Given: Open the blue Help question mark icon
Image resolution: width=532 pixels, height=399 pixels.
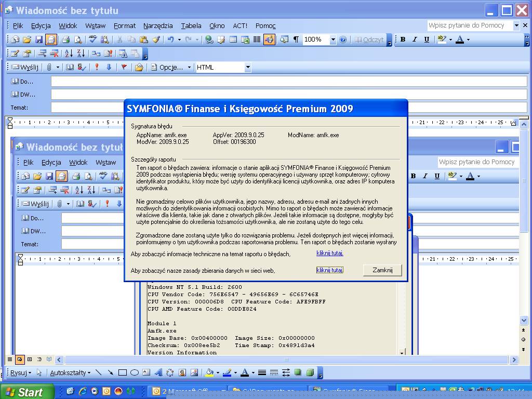Looking at the screenshot, I should (343, 39).
